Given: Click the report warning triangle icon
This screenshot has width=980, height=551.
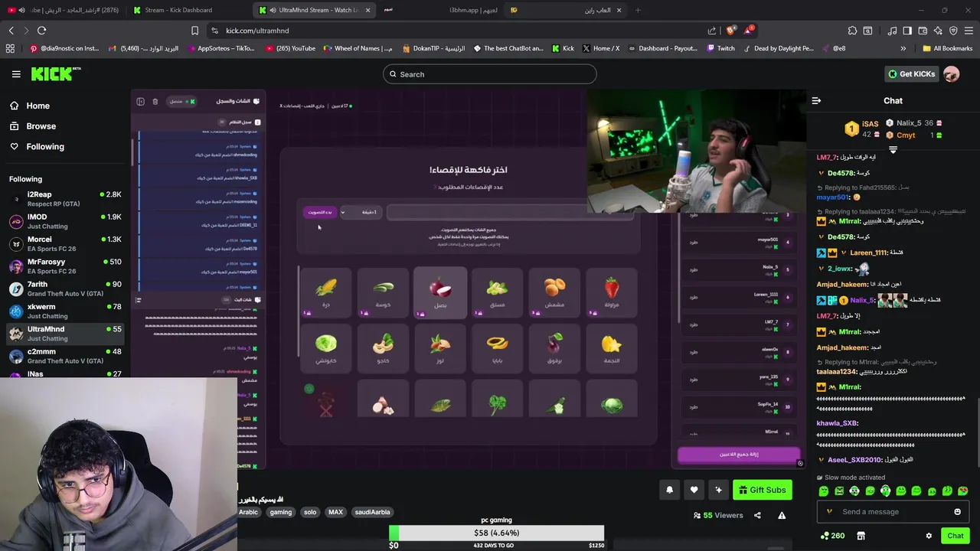Looking at the screenshot, I should pos(782,515).
